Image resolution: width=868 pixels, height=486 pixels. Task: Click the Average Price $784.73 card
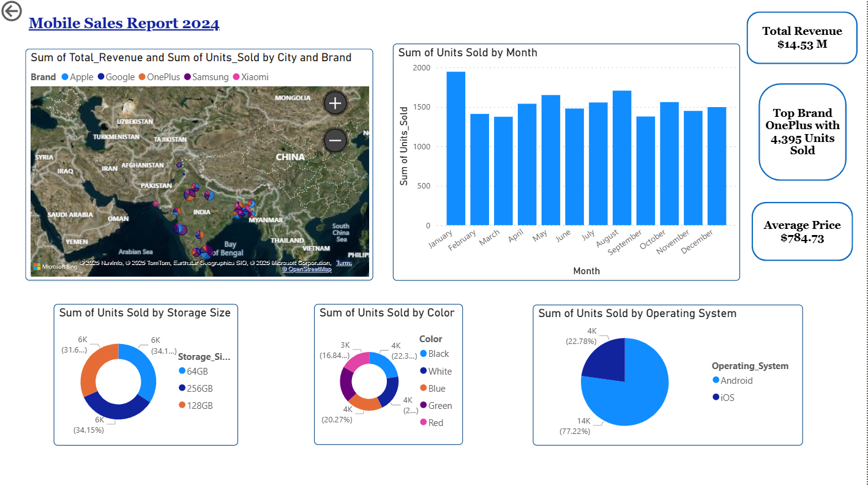[803, 231]
